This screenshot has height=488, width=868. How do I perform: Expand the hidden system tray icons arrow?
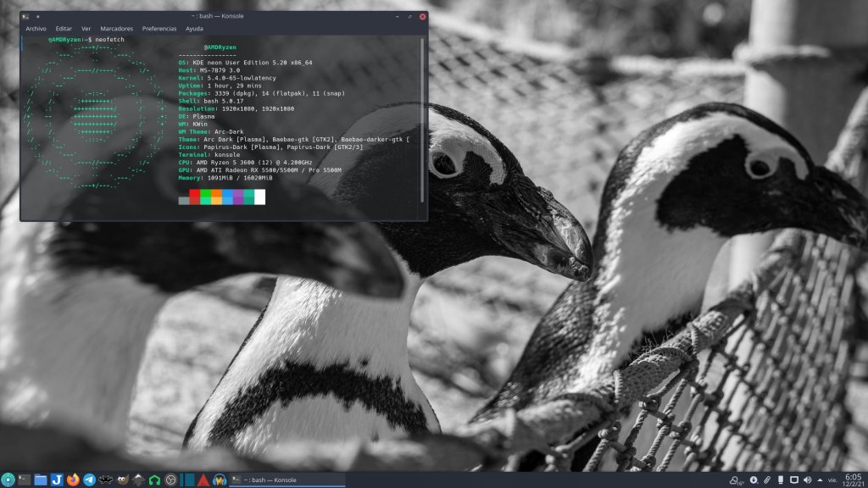pos(821,480)
